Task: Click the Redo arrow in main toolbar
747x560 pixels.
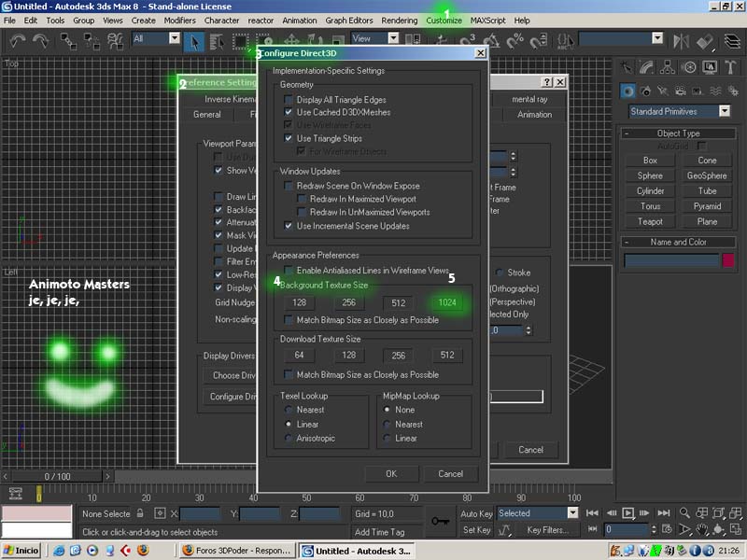Action: [41, 41]
